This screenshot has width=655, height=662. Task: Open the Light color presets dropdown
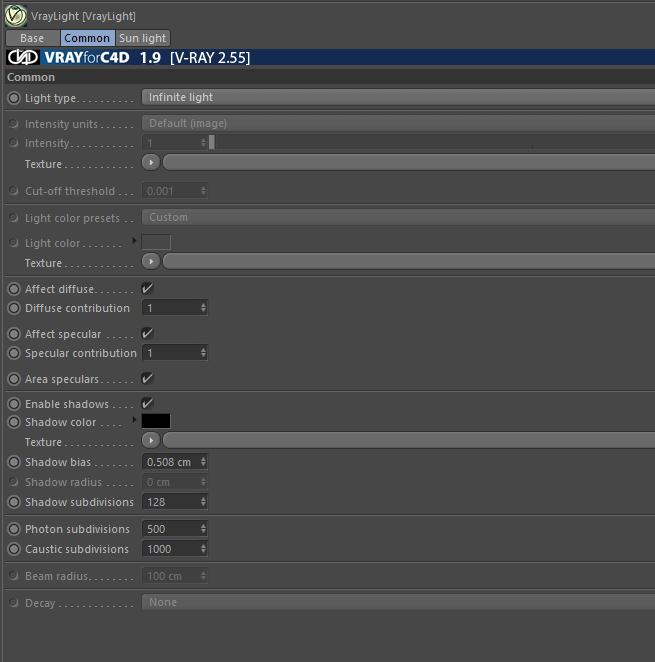tap(398, 217)
